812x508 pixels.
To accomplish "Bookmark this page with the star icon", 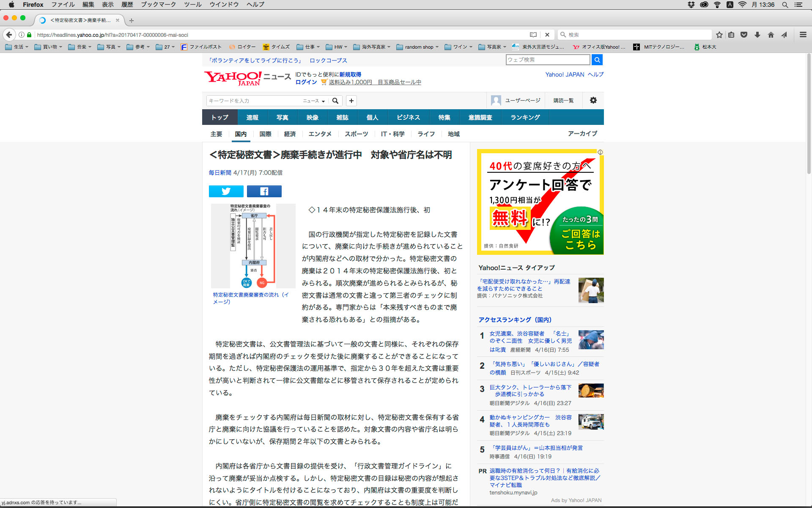I will pos(719,35).
